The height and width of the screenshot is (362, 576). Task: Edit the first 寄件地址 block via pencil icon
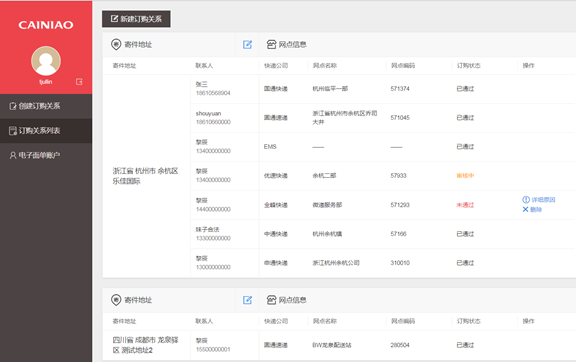pos(247,44)
